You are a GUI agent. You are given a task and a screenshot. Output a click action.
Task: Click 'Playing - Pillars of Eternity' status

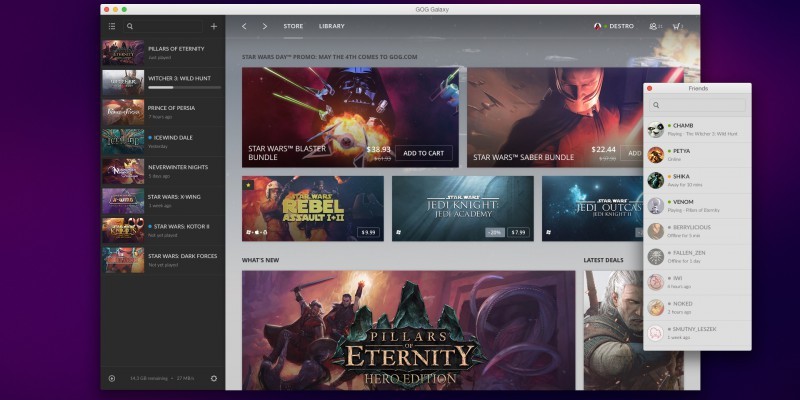[x=693, y=210]
